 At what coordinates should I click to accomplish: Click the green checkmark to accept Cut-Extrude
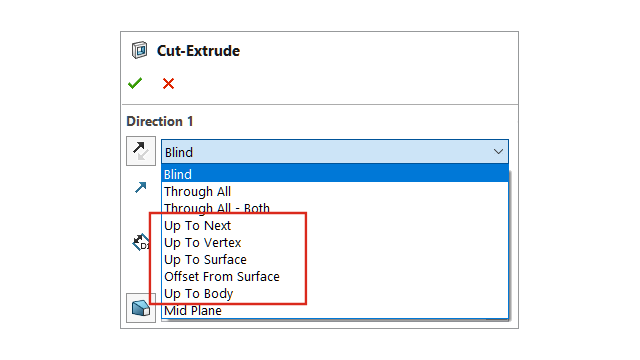pyautogui.click(x=135, y=83)
